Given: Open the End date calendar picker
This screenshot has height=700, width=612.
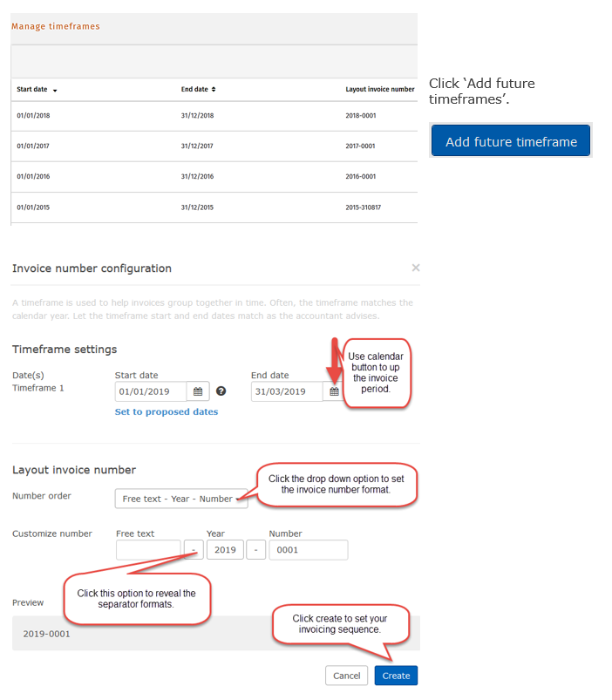Looking at the screenshot, I should (x=334, y=391).
